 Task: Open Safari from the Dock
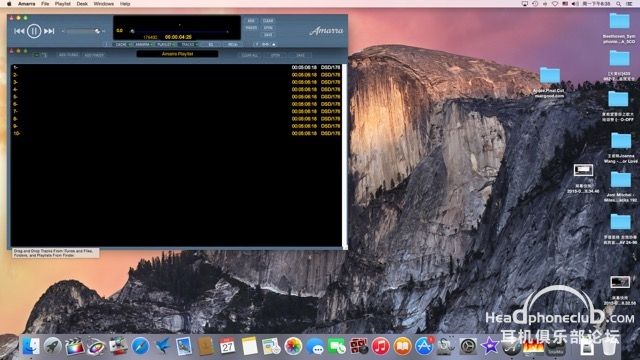(x=140, y=347)
